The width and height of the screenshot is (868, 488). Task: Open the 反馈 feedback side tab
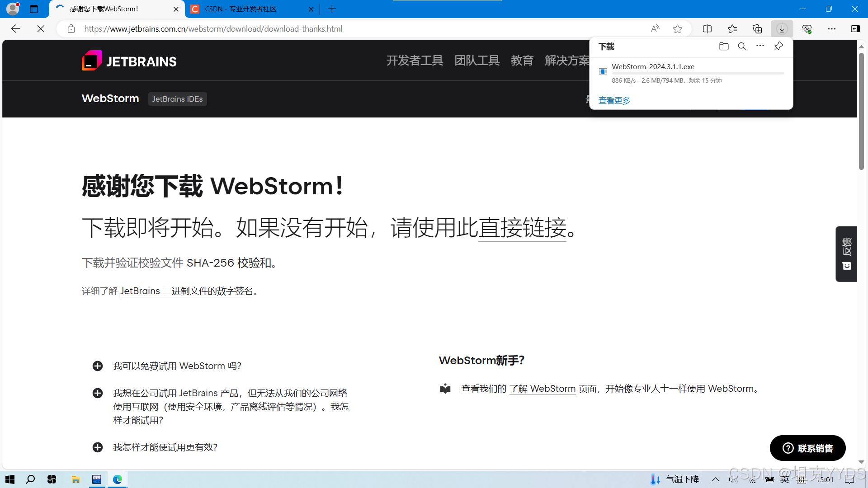[x=847, y=254]
